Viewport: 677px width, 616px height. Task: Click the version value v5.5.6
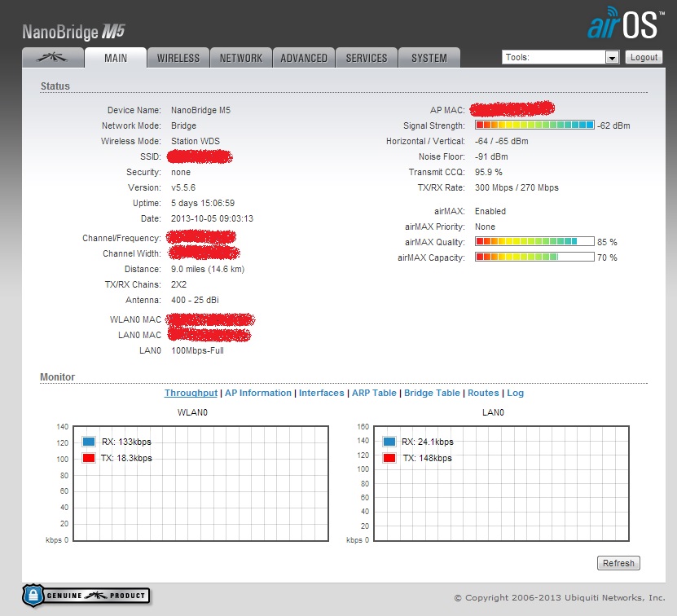point(183,188)
